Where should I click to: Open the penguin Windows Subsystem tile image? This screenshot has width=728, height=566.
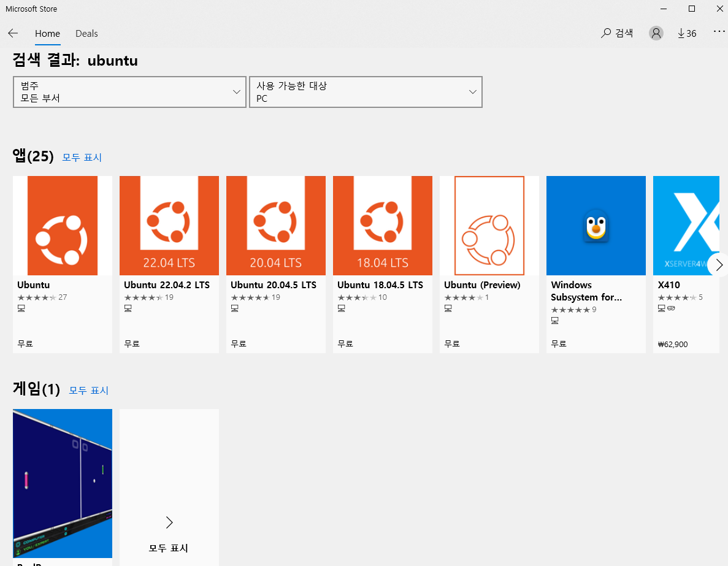pyautogui.click(x=596, y=226)
